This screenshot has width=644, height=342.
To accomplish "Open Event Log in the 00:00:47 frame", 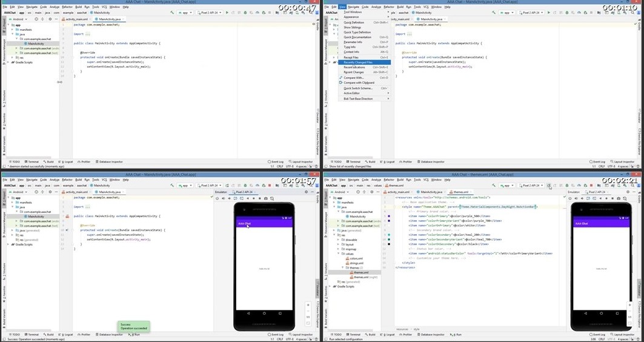I will (276, 162).
